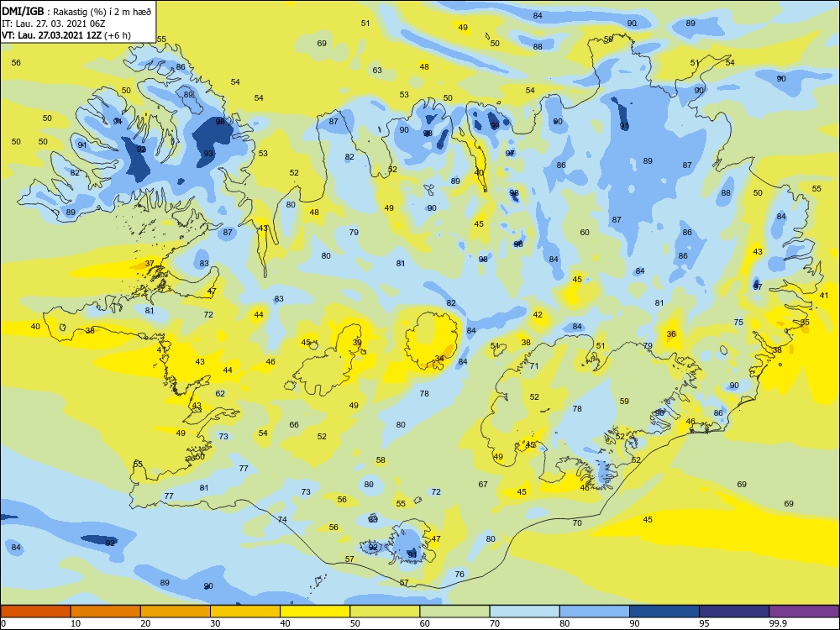
Task: Select the map value '76'
Action: point(459,574)
